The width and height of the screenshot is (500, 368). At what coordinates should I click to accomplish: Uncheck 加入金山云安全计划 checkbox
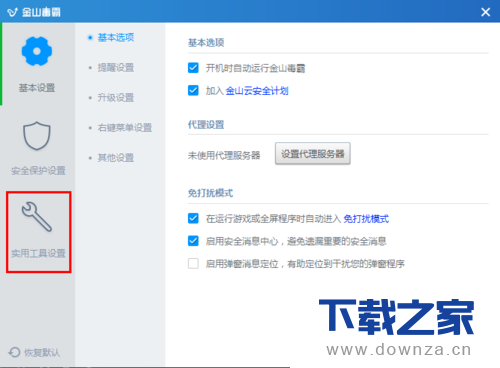coord(193,90)
